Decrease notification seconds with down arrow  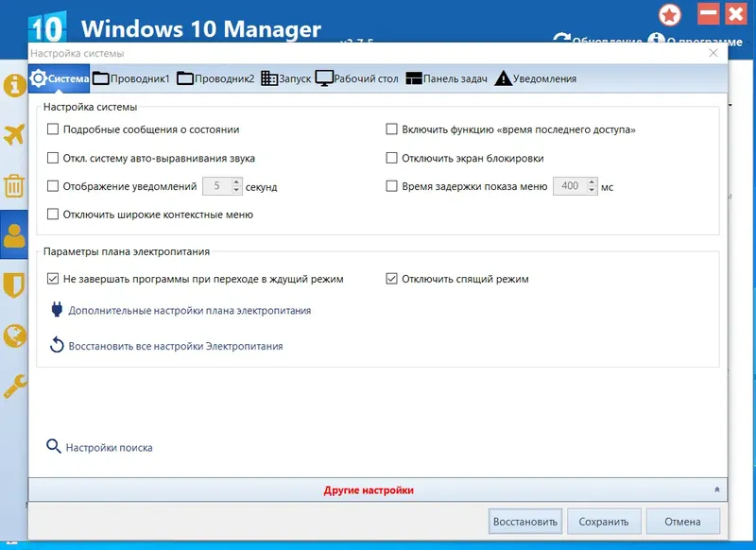pos(236,190)
